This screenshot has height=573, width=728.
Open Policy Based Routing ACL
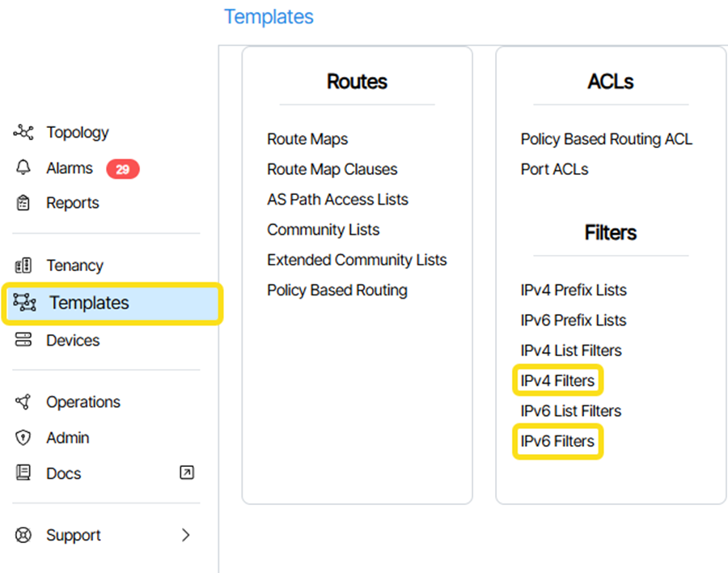point(606,139)
